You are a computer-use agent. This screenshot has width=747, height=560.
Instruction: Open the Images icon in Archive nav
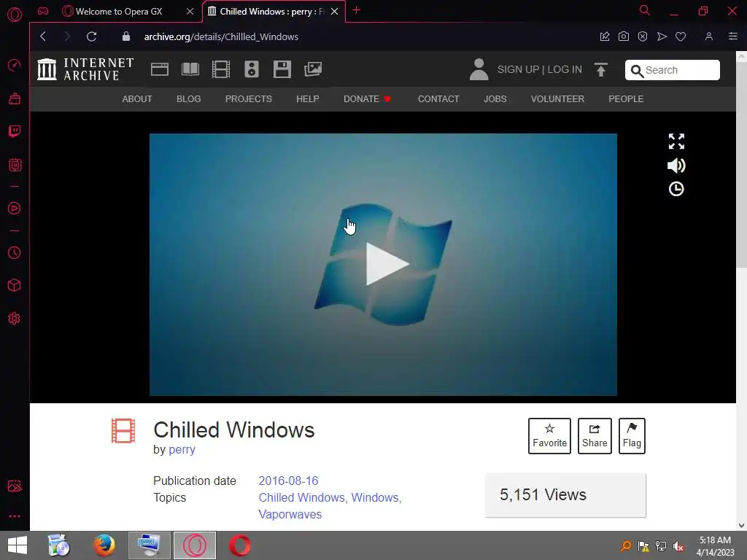(x=313, y=69)
